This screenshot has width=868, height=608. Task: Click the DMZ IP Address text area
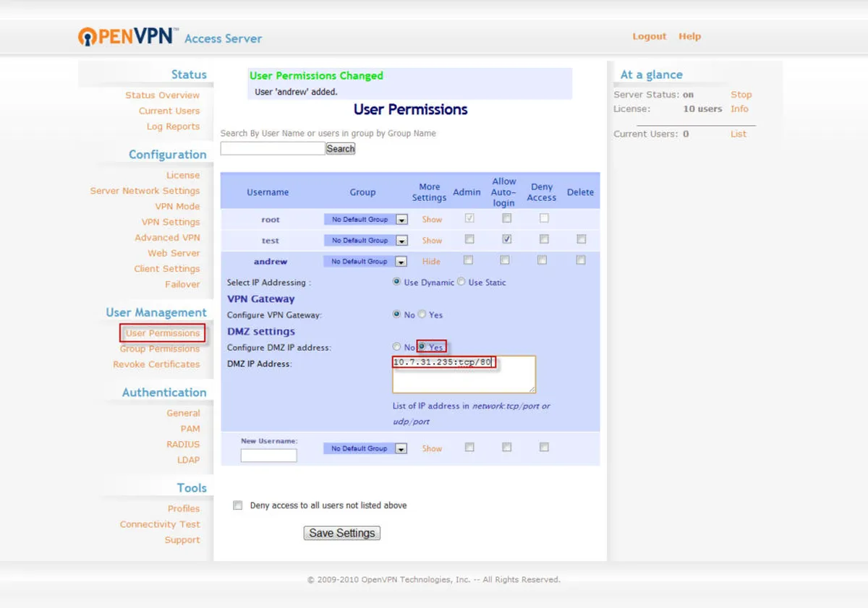[464, 374]
